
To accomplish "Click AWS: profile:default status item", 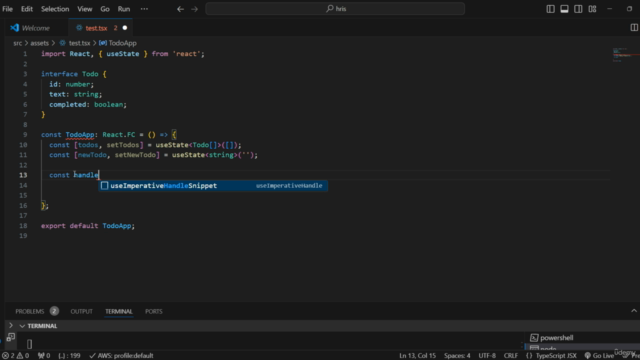I will point(121,356).
